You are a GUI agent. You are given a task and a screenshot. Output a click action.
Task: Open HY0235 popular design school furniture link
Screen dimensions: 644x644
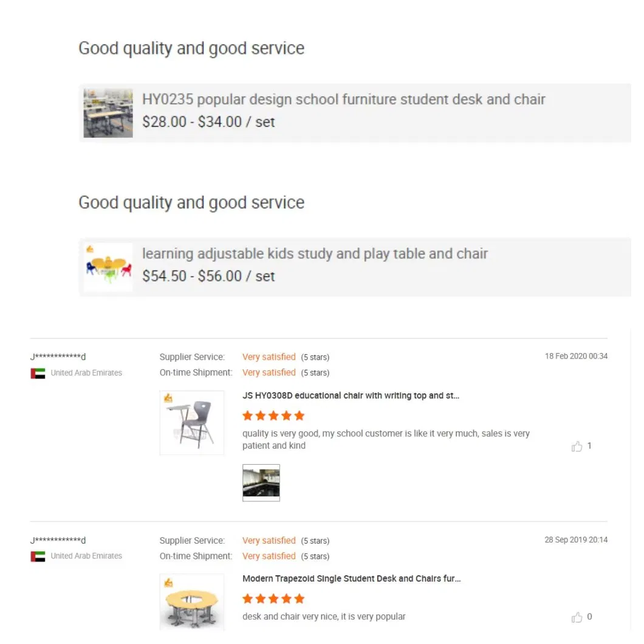pyautogui.click(x=343, y=100)
